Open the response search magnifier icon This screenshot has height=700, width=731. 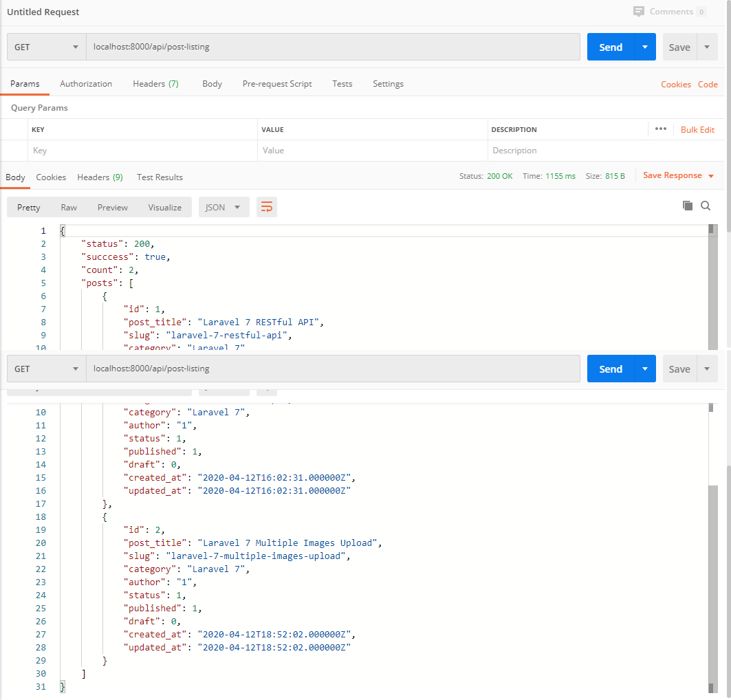click(706, 206)
